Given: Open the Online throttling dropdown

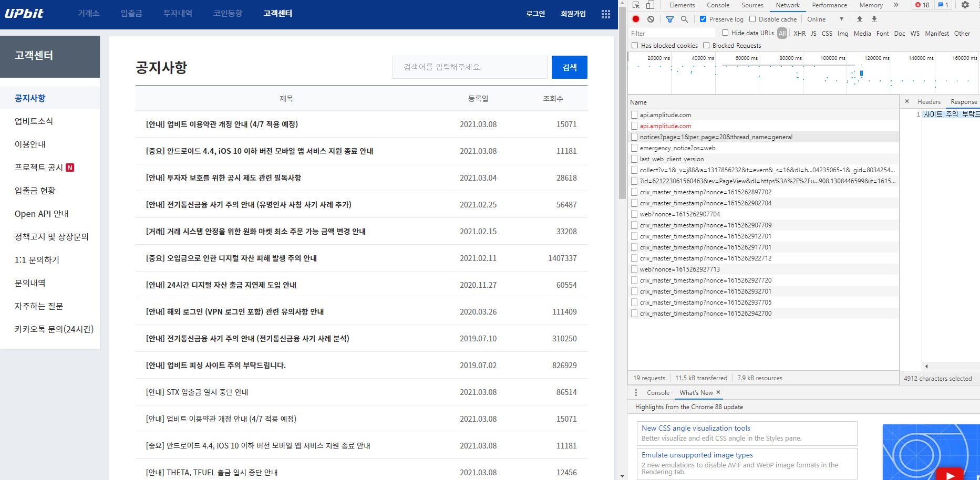Looking at the screenshot, I should pos(825,19).
